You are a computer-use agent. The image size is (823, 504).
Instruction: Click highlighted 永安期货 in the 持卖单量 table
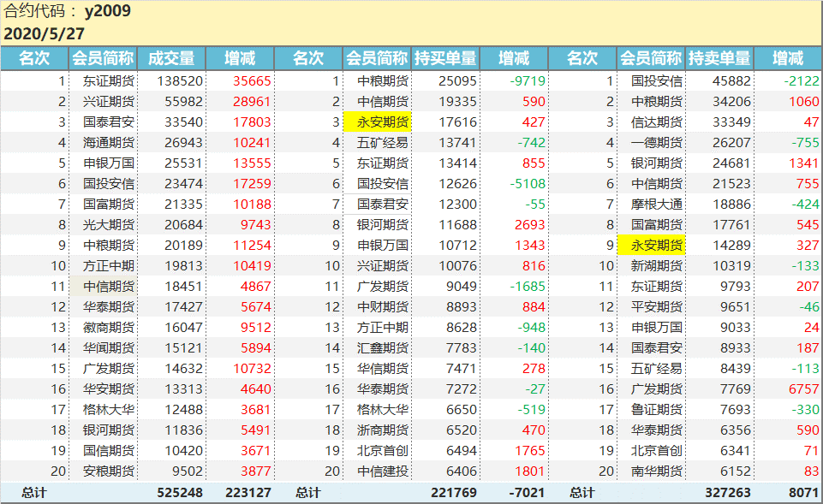point(652,246)
